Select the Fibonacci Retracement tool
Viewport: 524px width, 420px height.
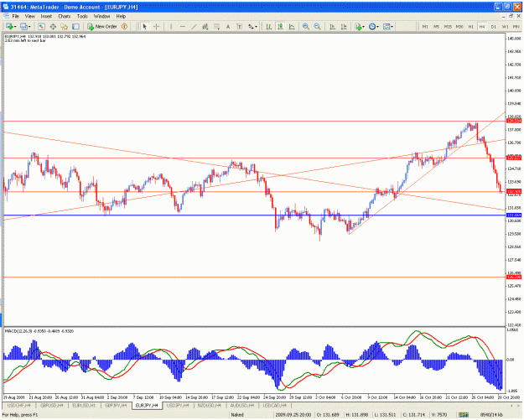[x=217, y=26]
